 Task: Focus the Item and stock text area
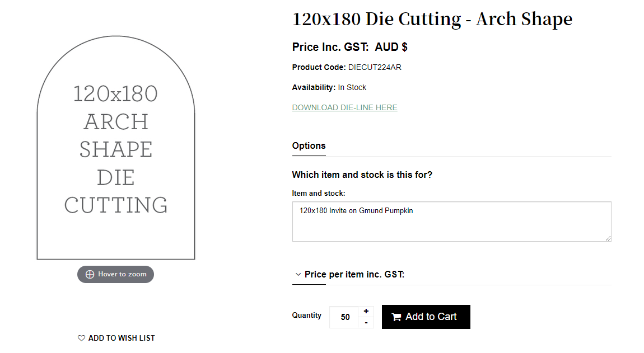point(452,221)
